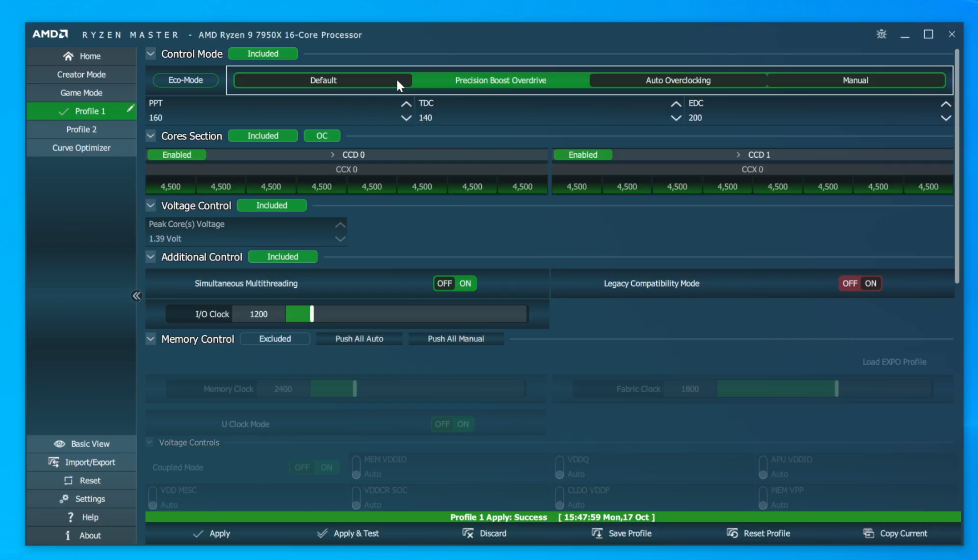Click the Reset Profile icon
This screenshot has width=978, height=560.
pyautogui.click(x=732, y=533)
